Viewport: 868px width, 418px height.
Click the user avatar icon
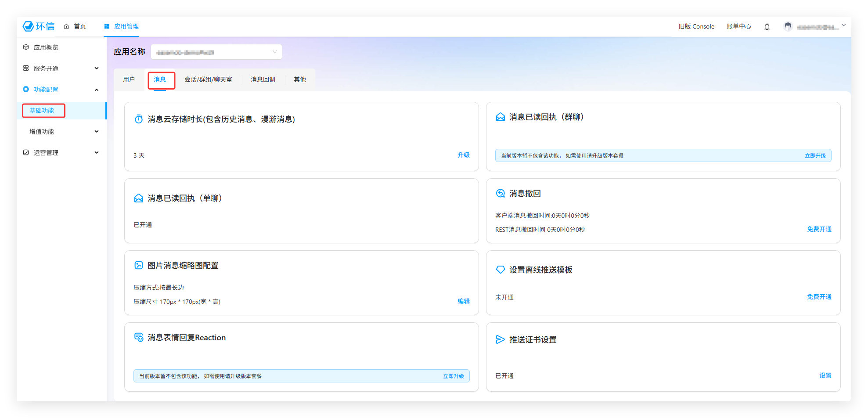788,27
